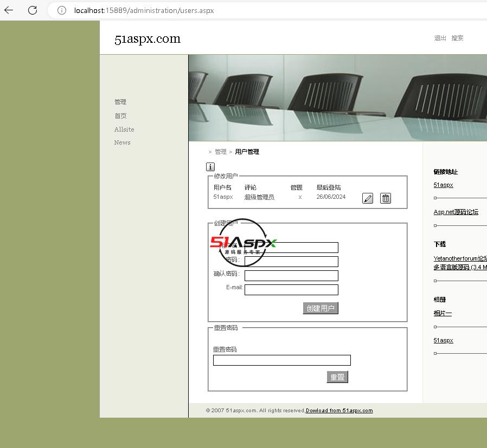Click the browser back arrow
487x448 pixels.
coord(9,10)
